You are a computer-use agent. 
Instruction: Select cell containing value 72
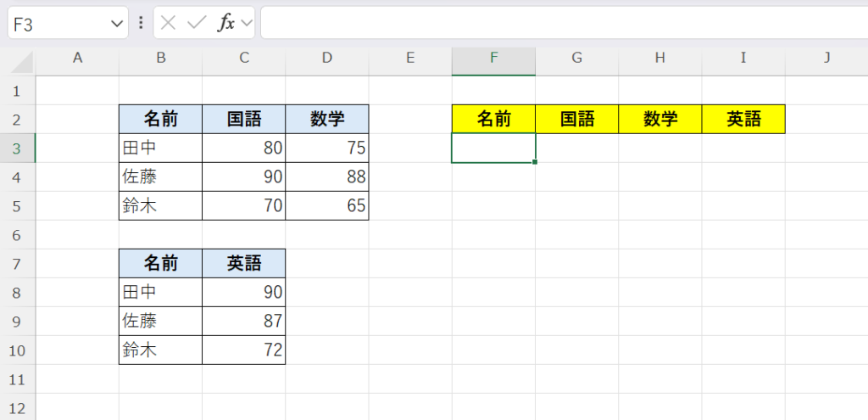pyautogui.click(x=244, y=350)
